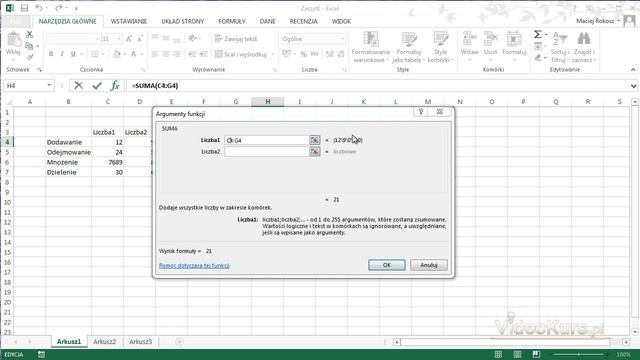
Task: Undo the last action
Action: point(39,8)
